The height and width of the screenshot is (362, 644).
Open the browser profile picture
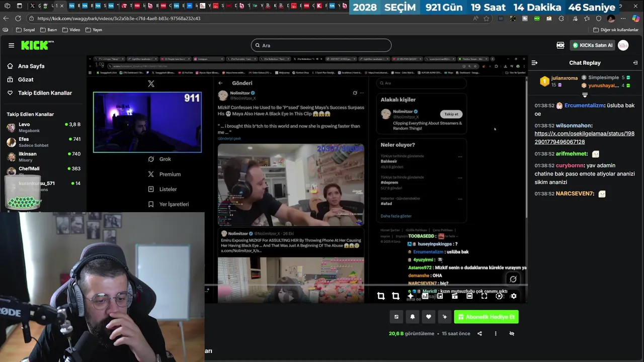(x=611, y=19)
